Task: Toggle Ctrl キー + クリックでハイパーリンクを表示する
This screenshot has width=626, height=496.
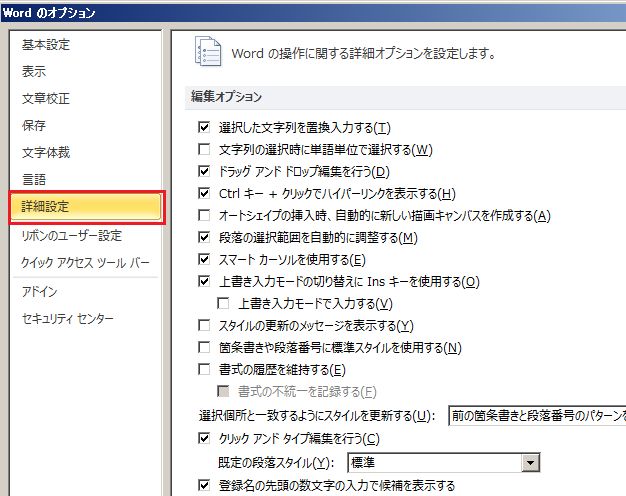Action: point(204,193)
